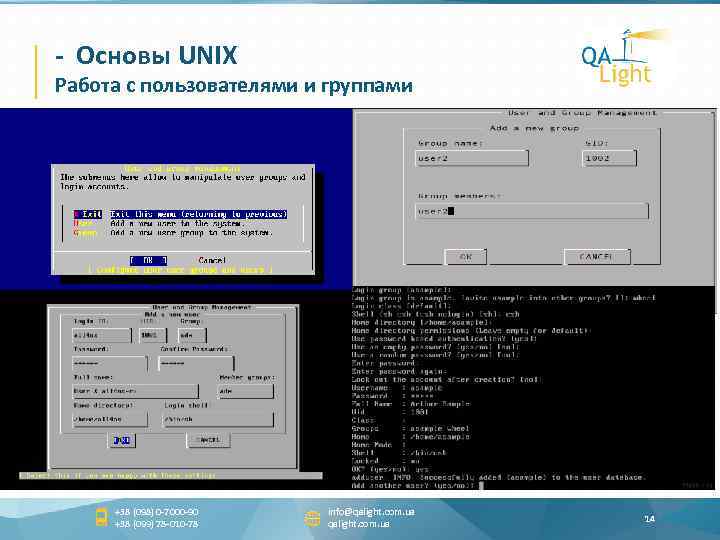The height and width of the screenshot is (540, 720).
Task: Click the Group field in Add a new user
Action: click(192, 335)
